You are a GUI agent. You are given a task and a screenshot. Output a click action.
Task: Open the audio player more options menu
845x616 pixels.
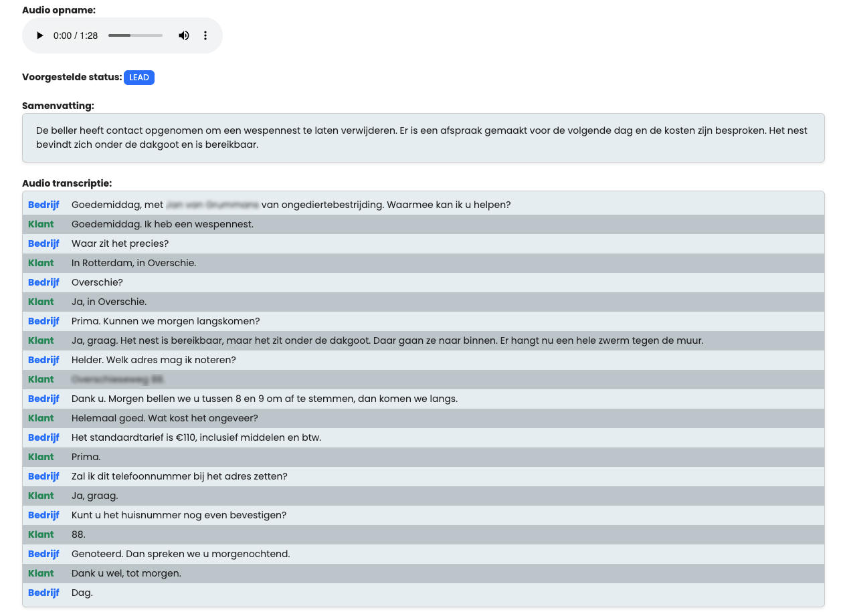pyautogui.click(x=205, y=35)
